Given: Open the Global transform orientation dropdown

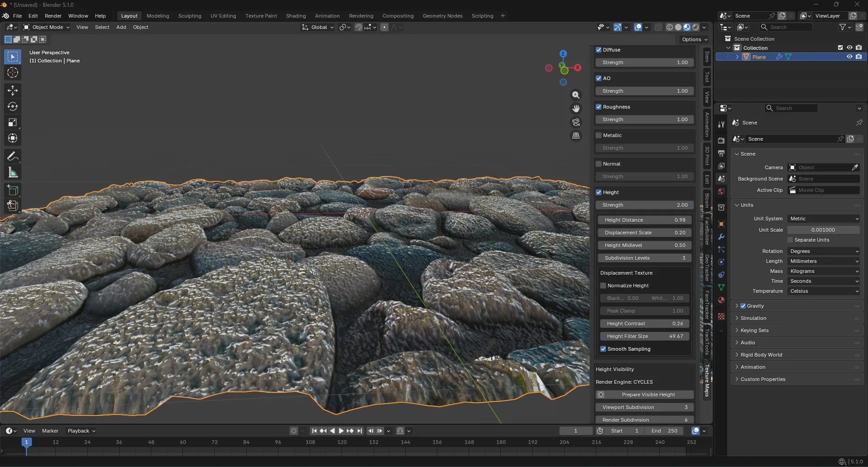Looking at the screenshot, I should (318, 27).
